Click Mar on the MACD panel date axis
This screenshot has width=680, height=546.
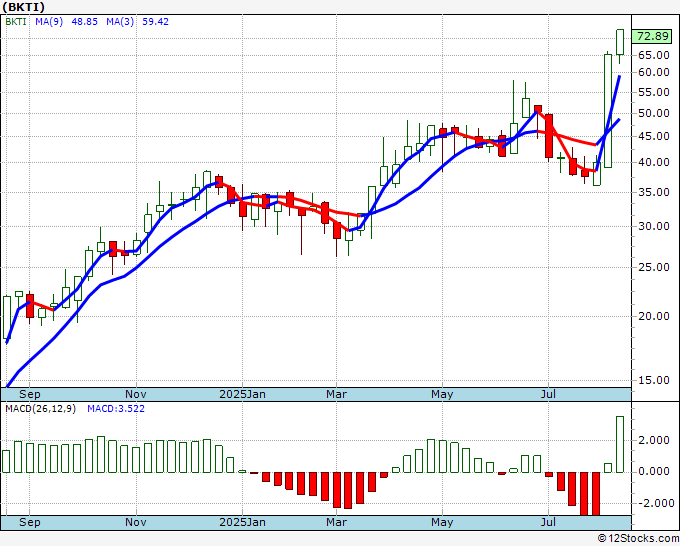point(337,522)
